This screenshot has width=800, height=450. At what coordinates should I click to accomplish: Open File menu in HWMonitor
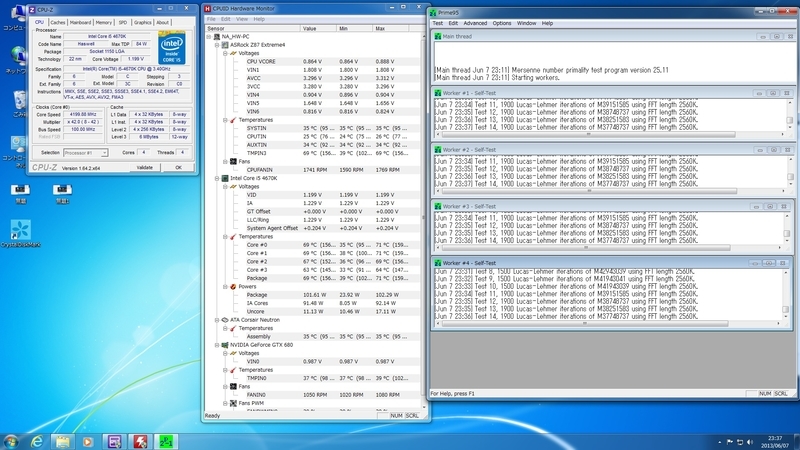pos(211,19)
